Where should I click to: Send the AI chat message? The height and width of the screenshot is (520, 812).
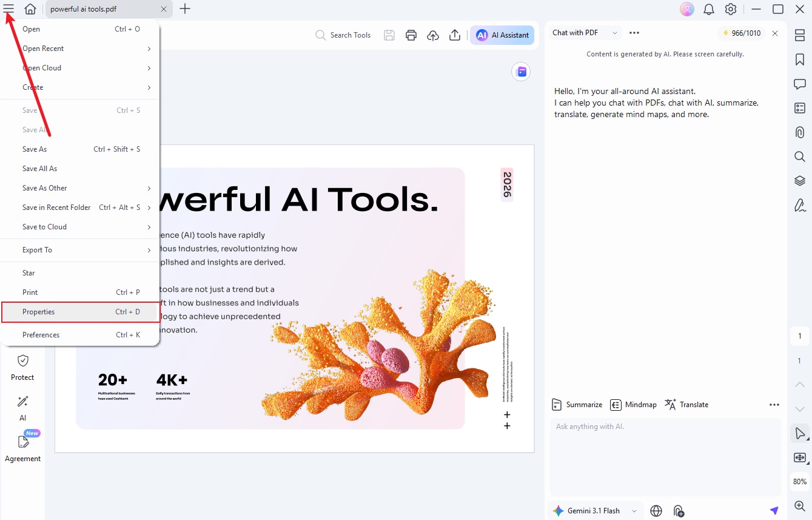(x=774, y=511)
